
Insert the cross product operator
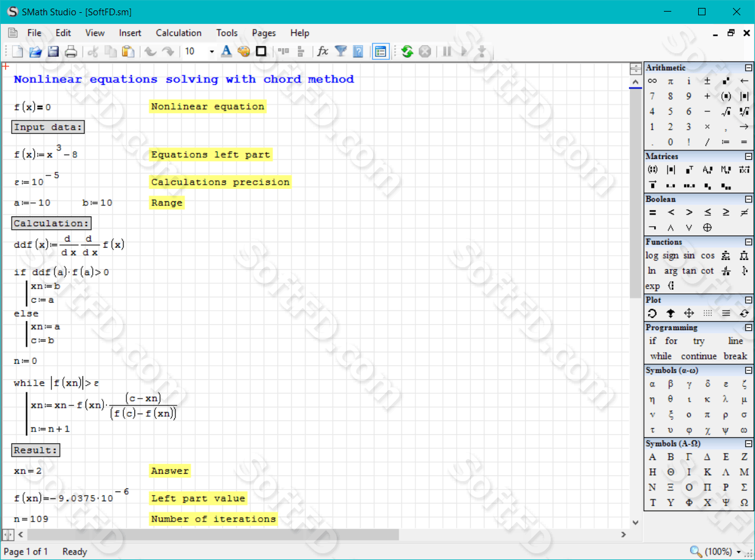744,169
